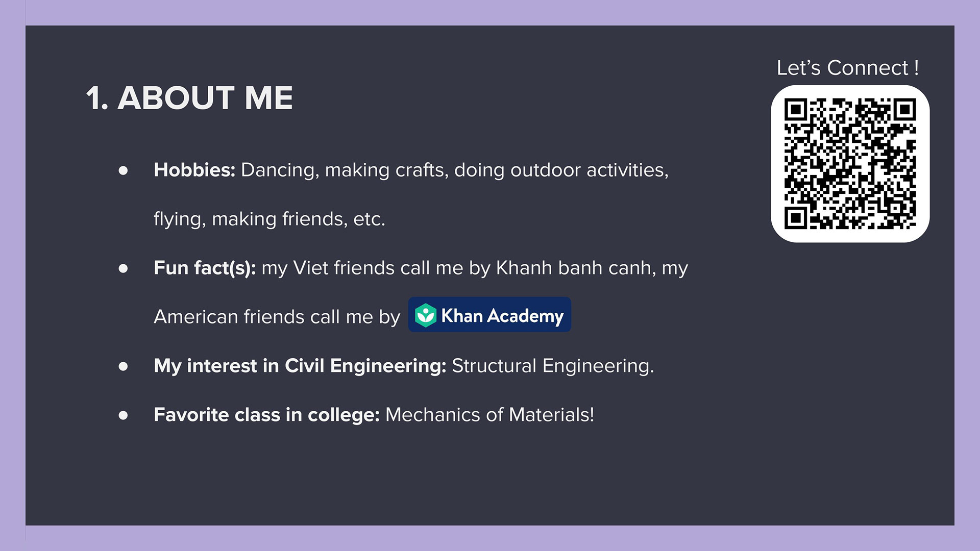Image resolution: width=980 pixels, height=551 pixels.
Task: Click the "Khan Academy" wordmark text
Action: (502, 316)
